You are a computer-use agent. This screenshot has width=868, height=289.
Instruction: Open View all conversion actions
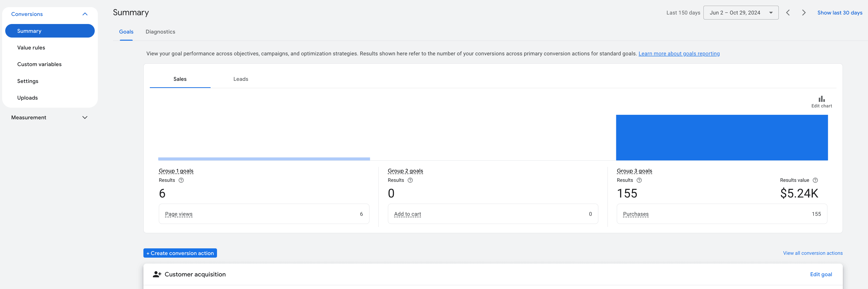click(812, 253)
